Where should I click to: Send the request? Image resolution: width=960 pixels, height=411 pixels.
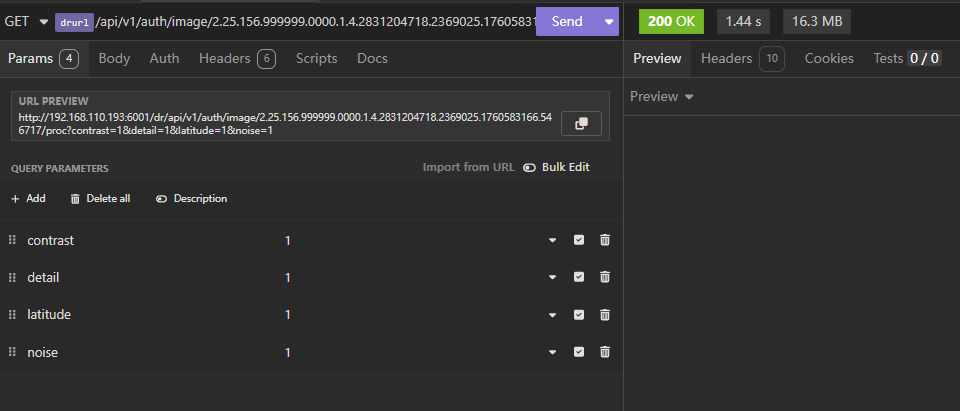click(x=567, y=22)
